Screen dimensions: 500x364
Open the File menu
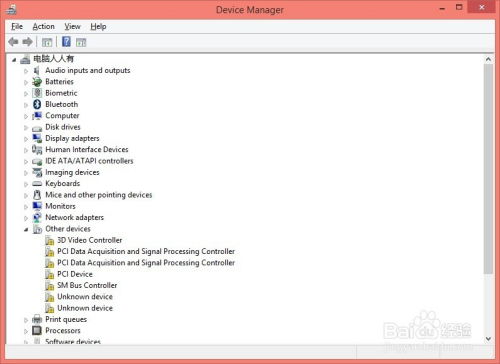coord(17,26)
